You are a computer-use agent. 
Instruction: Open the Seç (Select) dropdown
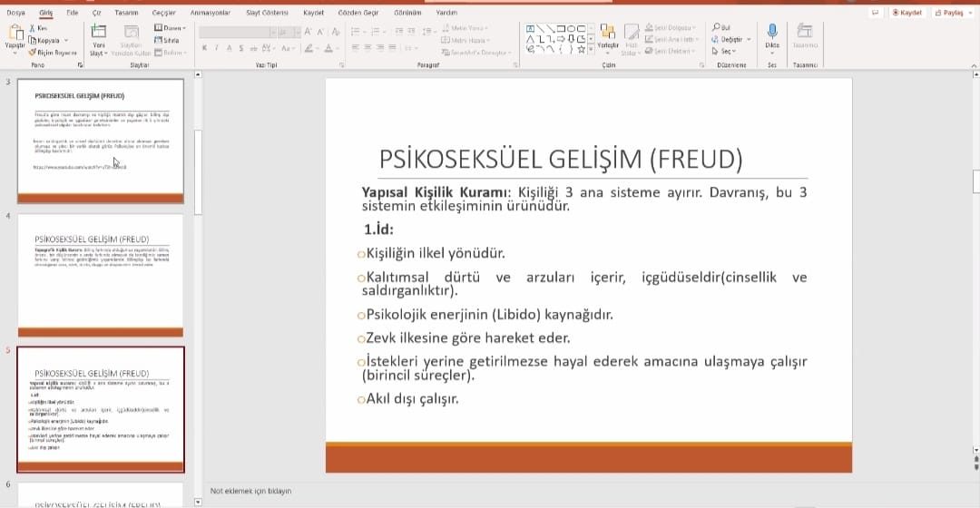(724, 51)
